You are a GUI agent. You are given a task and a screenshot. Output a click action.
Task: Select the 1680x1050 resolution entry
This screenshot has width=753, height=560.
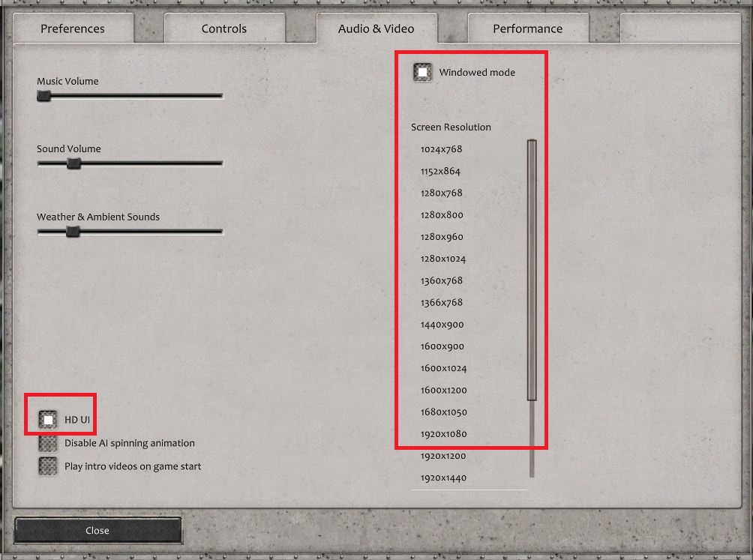(x=443, y=412)
